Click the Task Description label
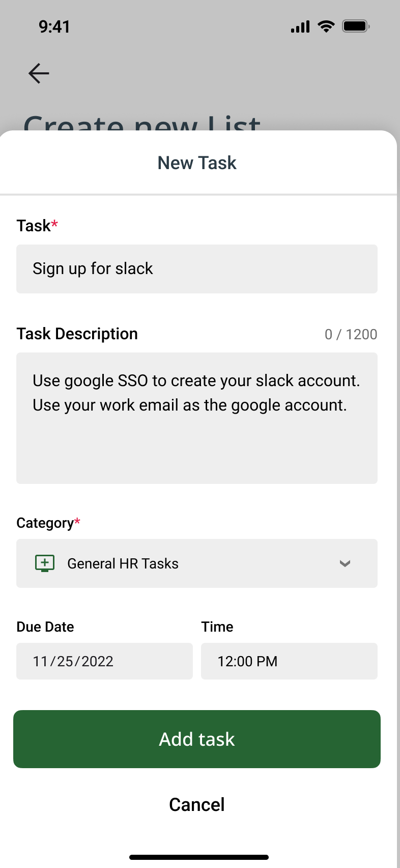This screenshot has width=400, height=868. pos(77,334)
